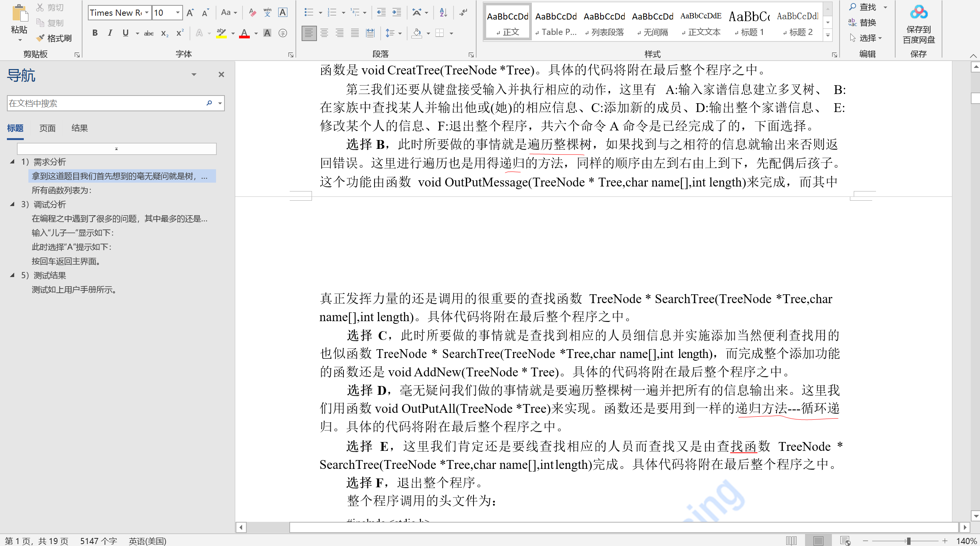Click the clear formatting eraser icon
This screenshot has height=546, width=980.
[x=252, y=13]
